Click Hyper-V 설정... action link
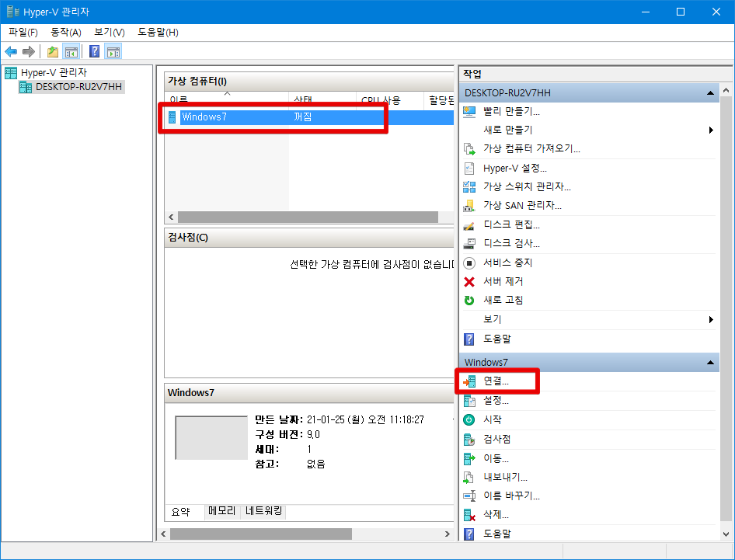The image size is (735, 560). coord(515,169)
